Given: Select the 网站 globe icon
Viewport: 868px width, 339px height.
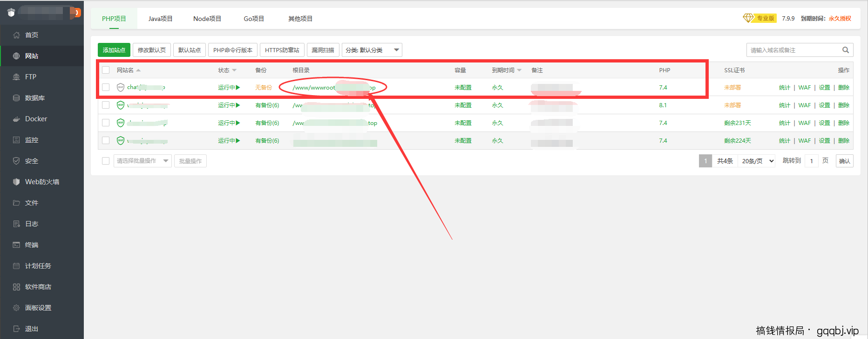Looking at the screenshot, I should pos(16,56).
